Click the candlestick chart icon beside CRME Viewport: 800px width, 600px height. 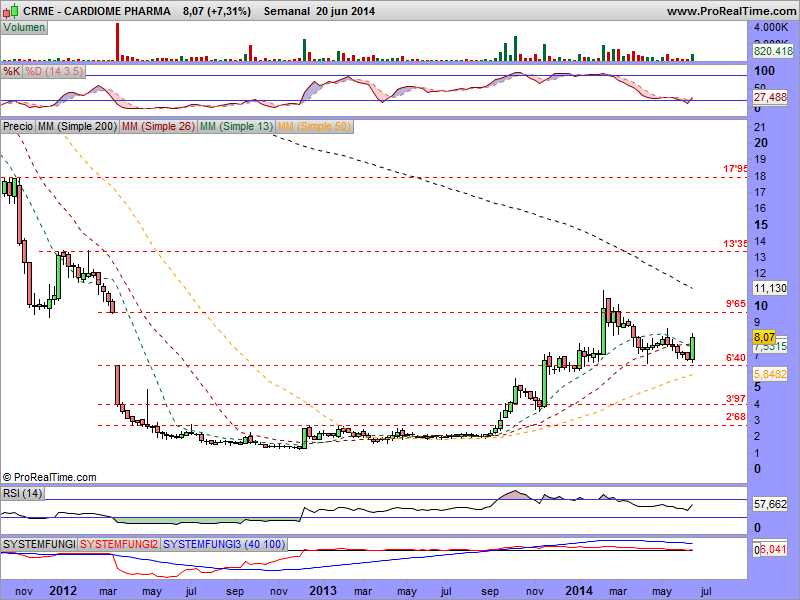click(11, 10)
